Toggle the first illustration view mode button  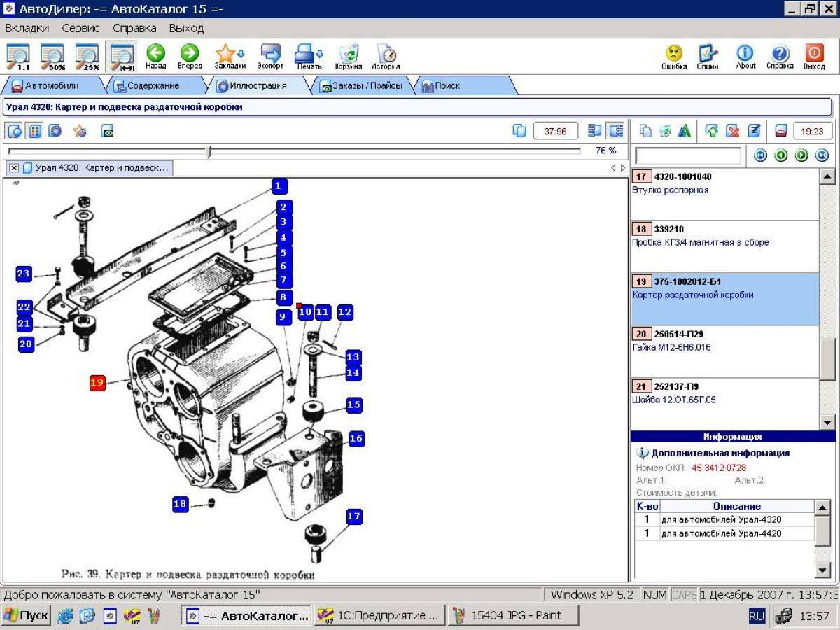tap(15, 131)
